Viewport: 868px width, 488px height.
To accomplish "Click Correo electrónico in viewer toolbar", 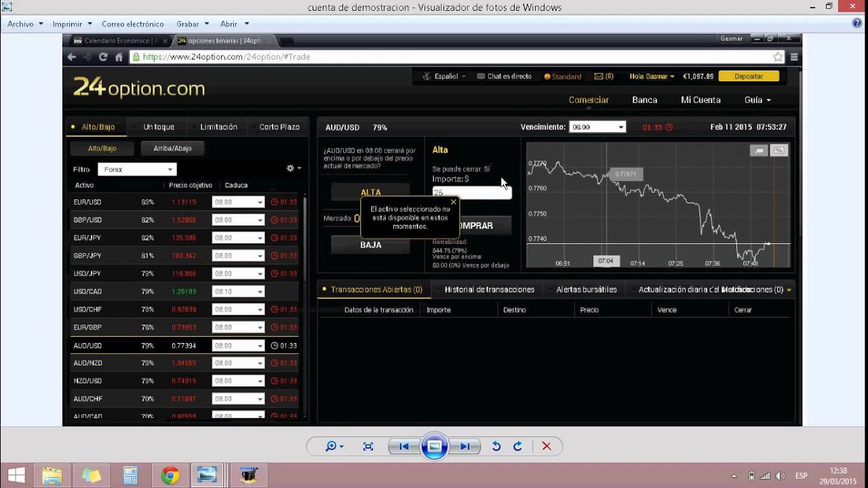I will (133, 24).
